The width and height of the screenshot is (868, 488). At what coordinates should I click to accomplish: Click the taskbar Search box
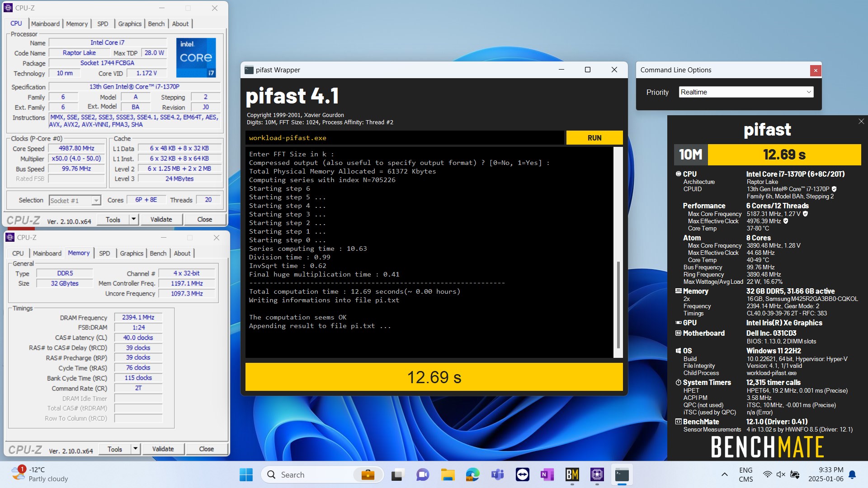(x=322, y=474)
